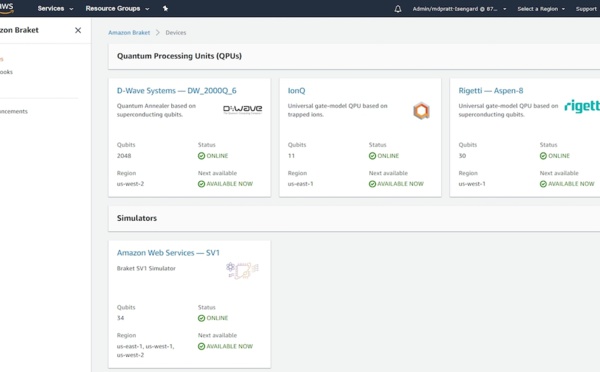600x372 pixels.
Task: Open D-Wave Systems DW_2000Q_6 device
Action: click(x=176, y=91)
